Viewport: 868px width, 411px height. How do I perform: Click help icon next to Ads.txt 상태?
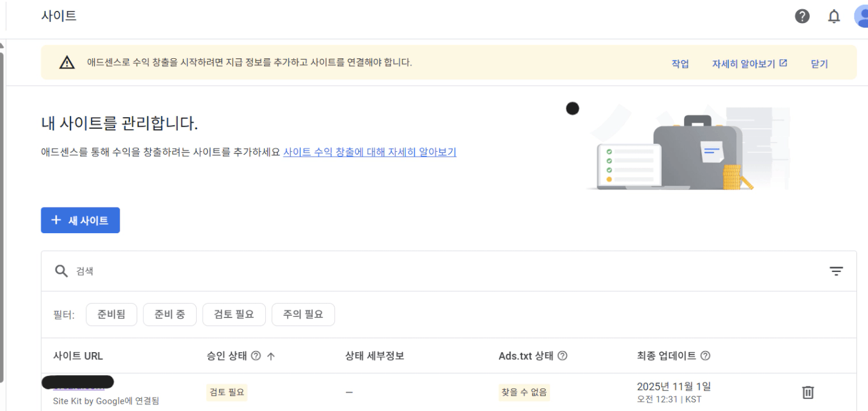pyautogui.click(x=563, y=356)
